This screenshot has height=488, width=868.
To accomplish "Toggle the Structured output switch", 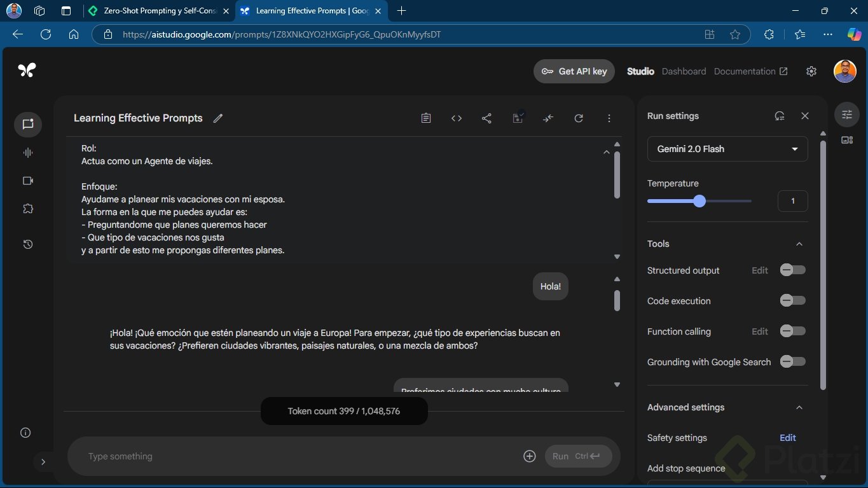I will pyautogui.click(x=793, y=270).
